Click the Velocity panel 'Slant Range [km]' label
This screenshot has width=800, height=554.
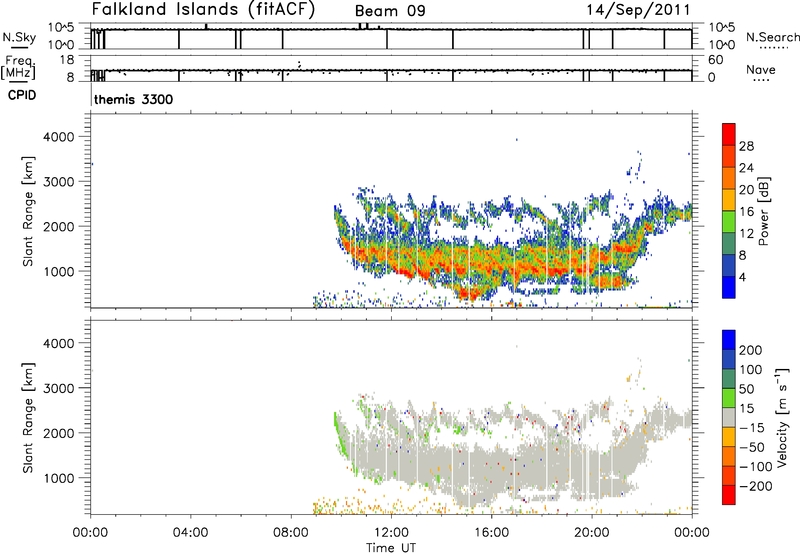point(28,418)
